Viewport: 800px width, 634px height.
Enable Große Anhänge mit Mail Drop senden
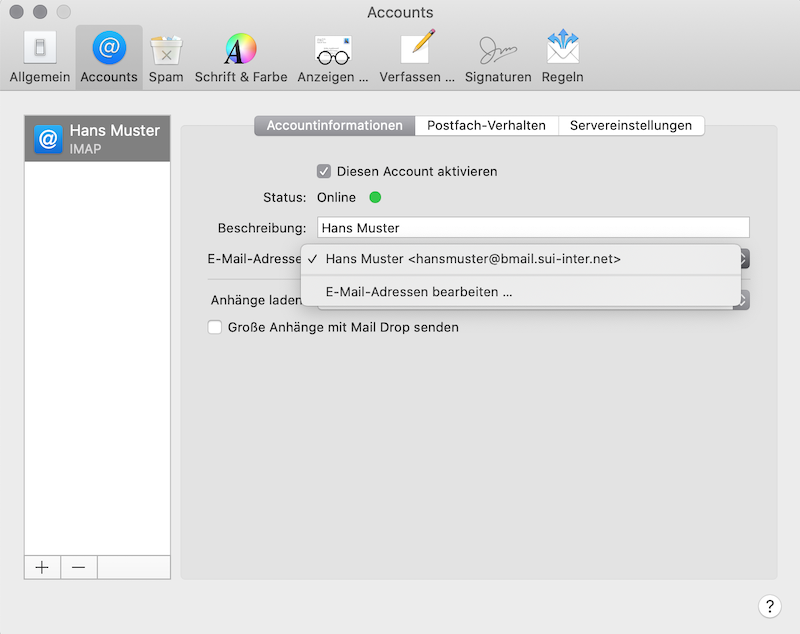[x=214, y=327]
